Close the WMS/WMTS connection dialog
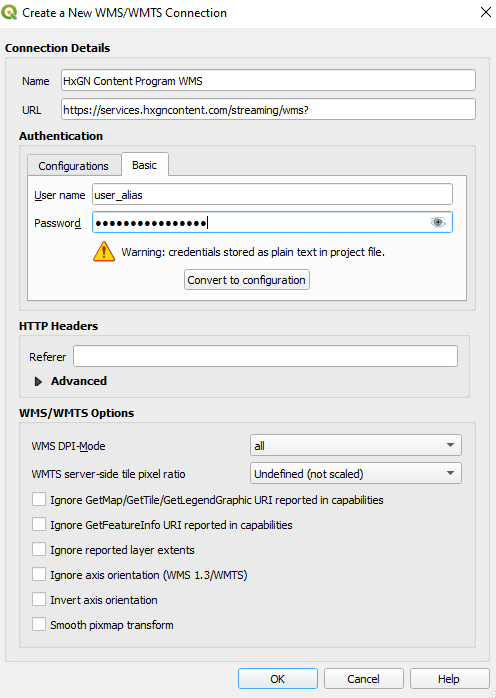The height and width of the screenshot is (698, 496). 486,12
